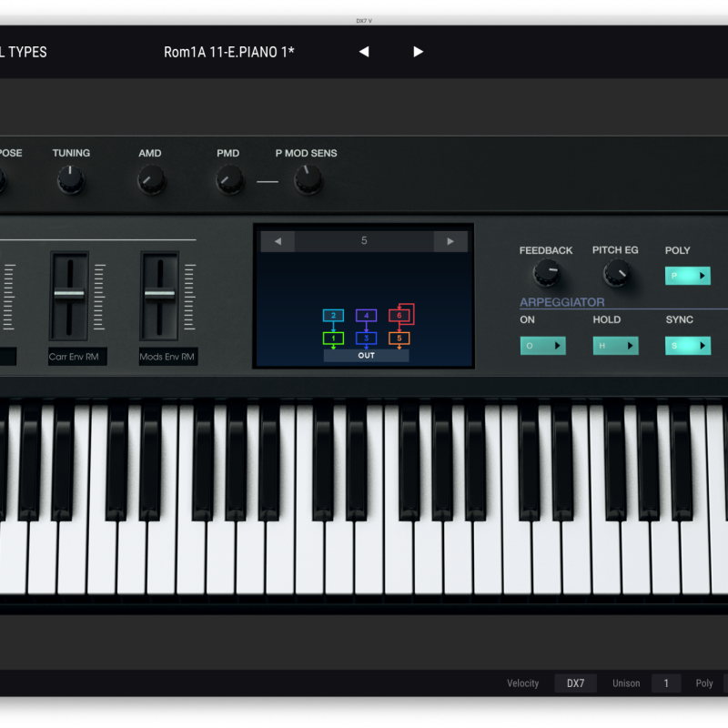Click the ARPEGGIATOR section heading
The width and height of the screenshot is (728, 728).
coord(562,302)
